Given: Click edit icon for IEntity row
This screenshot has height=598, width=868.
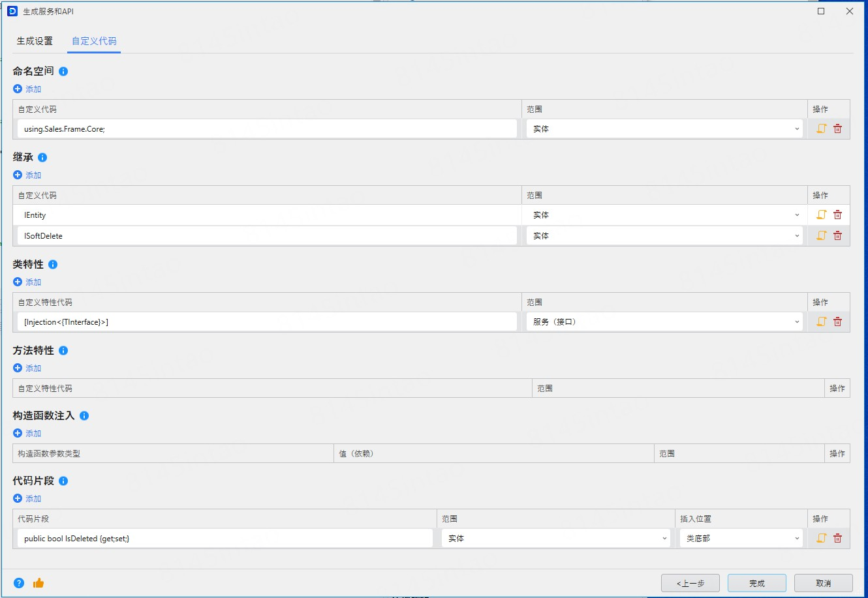Looking at the screenshot, I should click(x=821, y=215).
